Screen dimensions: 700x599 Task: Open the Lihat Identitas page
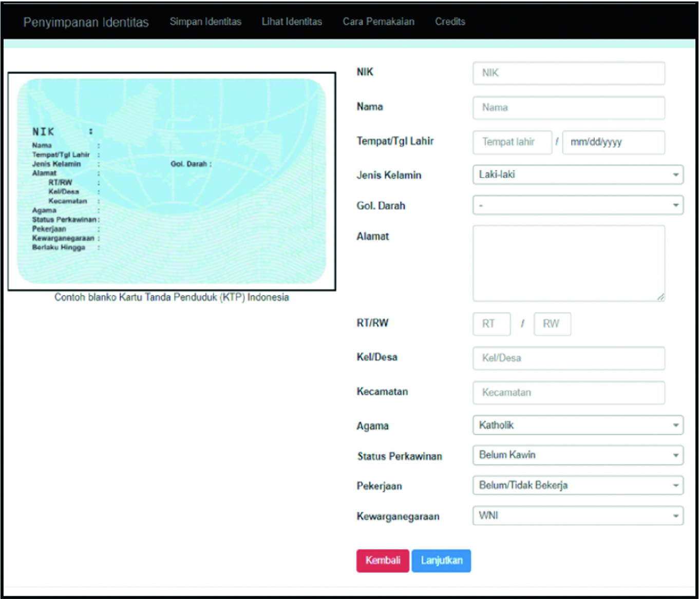point(292,22)
